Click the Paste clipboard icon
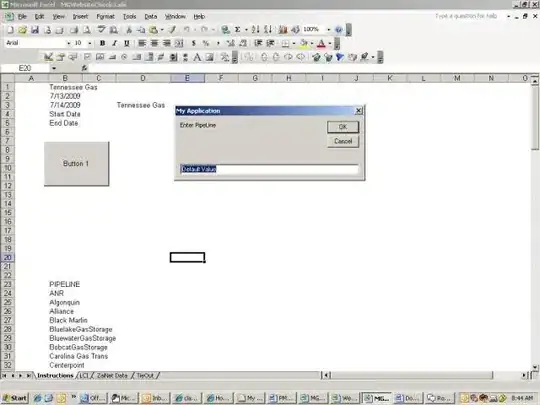The image size is (540, 405). 153,30
